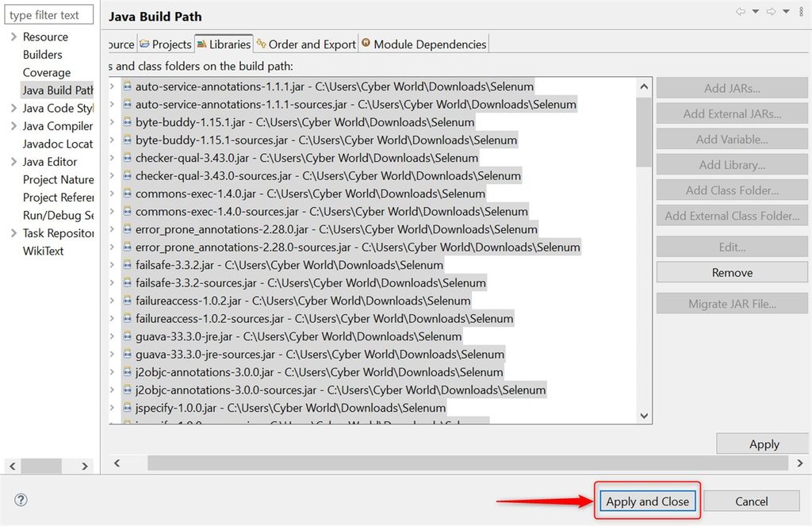Screen dimensions: 812x526
Task: Select WikiText tree item
Action: coord(43,251)
